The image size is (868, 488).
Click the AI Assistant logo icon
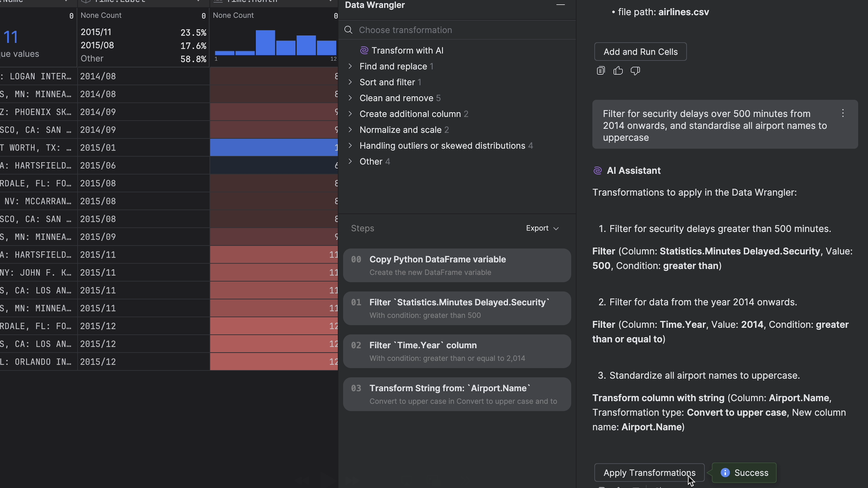597,170
